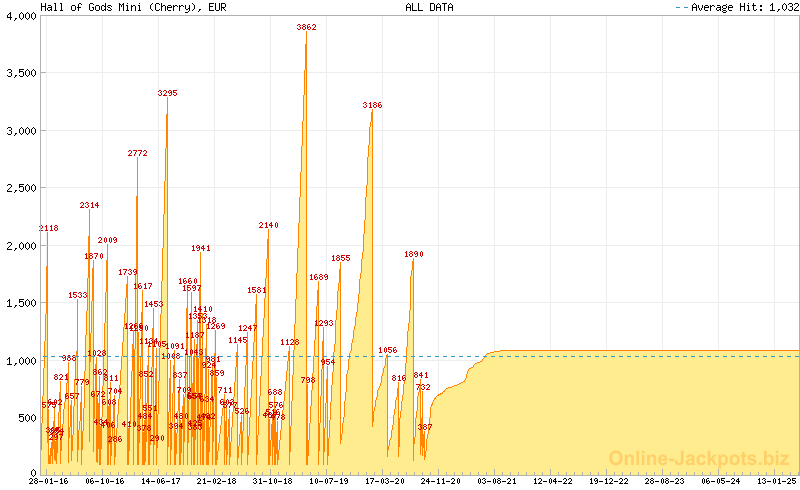Click the 2118 label near the left edge
This screenshot has width=800, height=490.
coord(48,228)
